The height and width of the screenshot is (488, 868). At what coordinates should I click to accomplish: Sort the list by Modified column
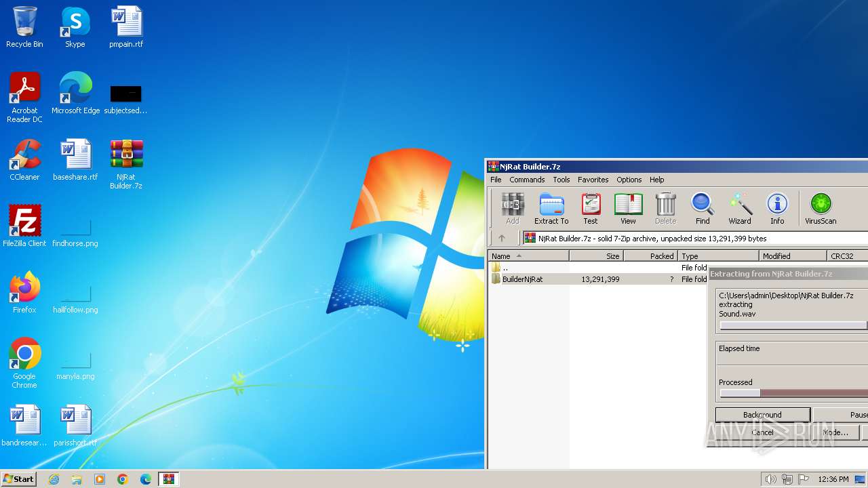coord(793,256)
